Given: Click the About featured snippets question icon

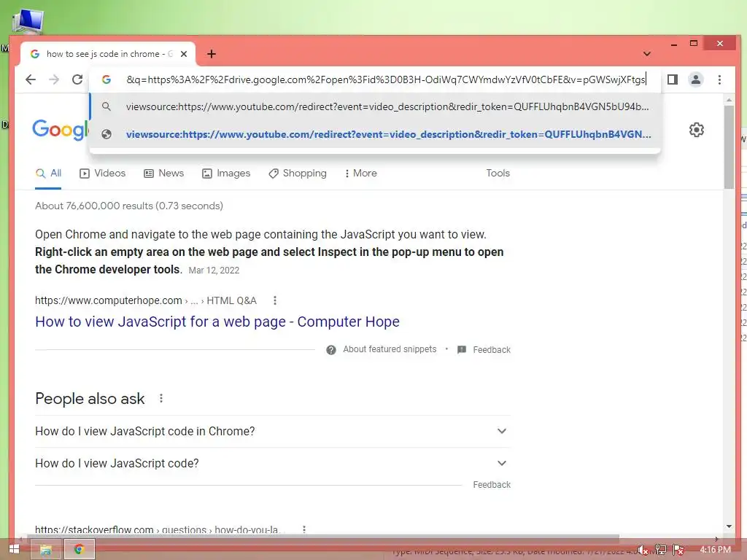Looking at the screenshot, I should 331,350.
